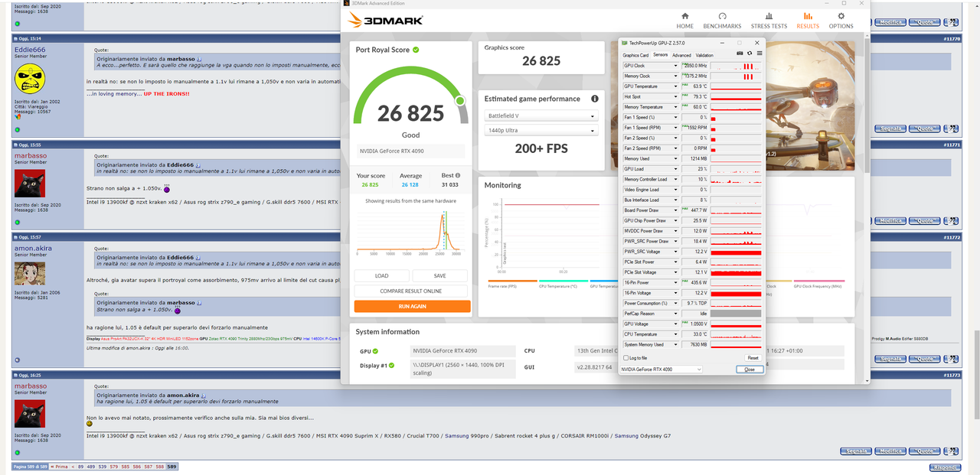This screenshot has width=980, height=475.
Task: Click the 3DMark logo
Action: coord(384,21)
